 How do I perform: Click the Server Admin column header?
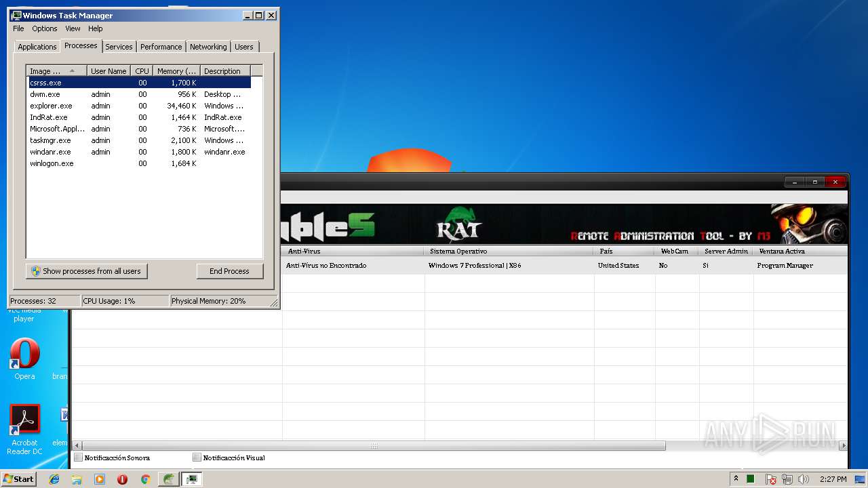pyautogui.click(x=726, y=251)
